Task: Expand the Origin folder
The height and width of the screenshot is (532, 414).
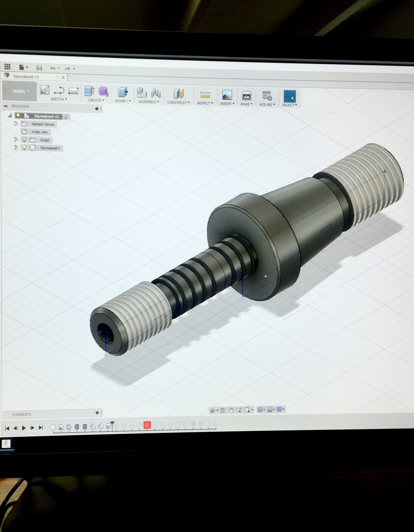Action: click(x=16, y=139)
